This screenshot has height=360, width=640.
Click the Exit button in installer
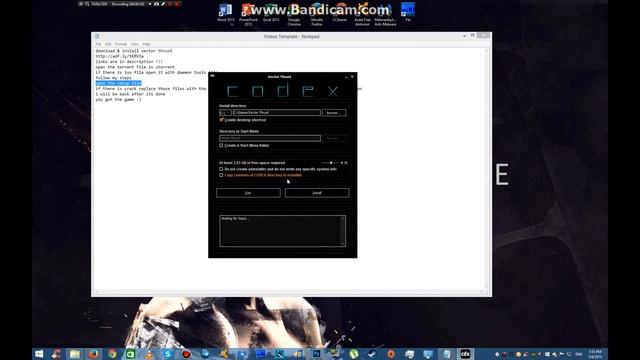click(248, 193)
